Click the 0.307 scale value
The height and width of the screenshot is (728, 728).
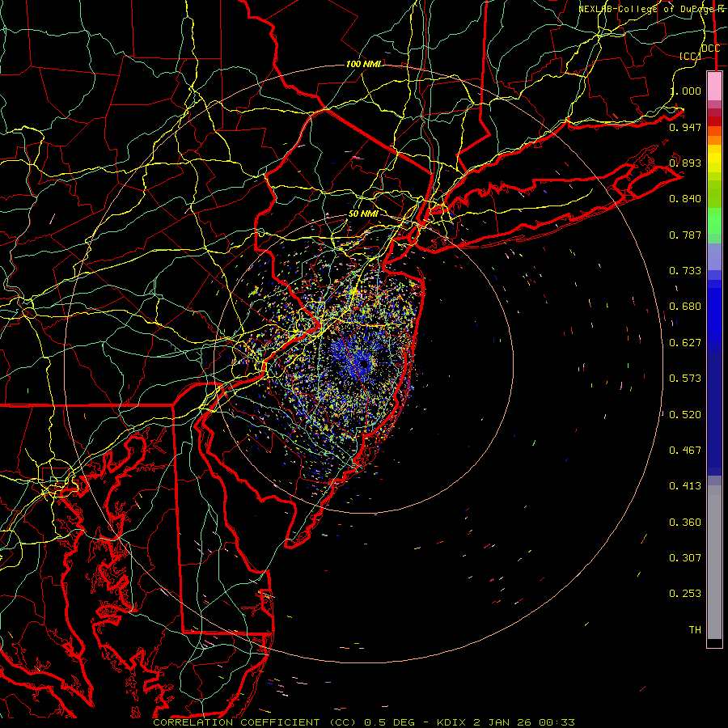tap(685, 558)
